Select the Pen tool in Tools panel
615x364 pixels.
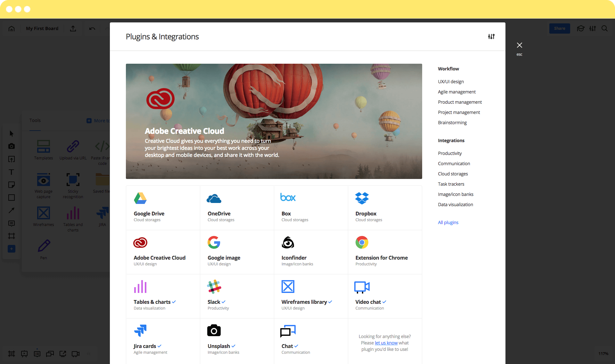pyautogui.click(x=44, y=249)
